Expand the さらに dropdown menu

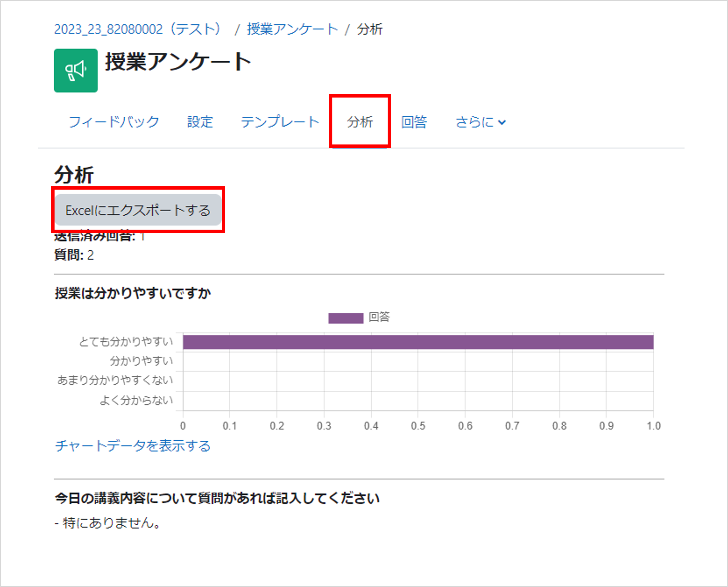(x=480, y=122)
